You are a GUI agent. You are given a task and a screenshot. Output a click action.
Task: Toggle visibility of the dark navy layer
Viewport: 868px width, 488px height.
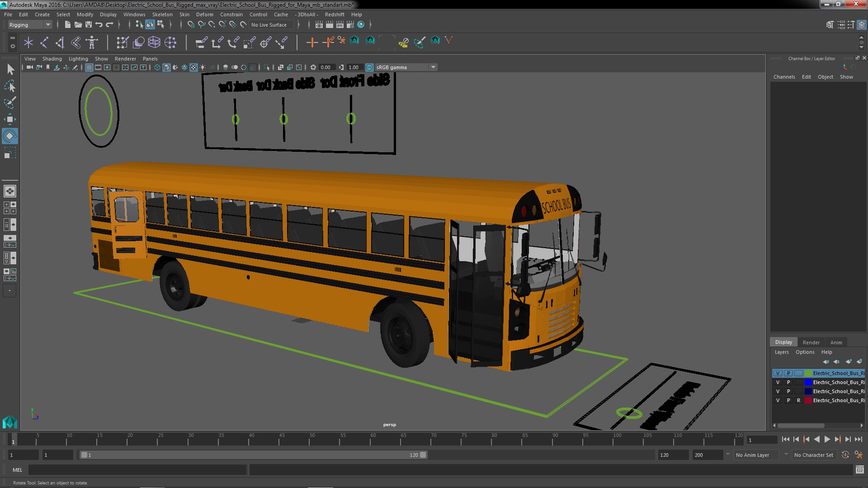(778, 391)
